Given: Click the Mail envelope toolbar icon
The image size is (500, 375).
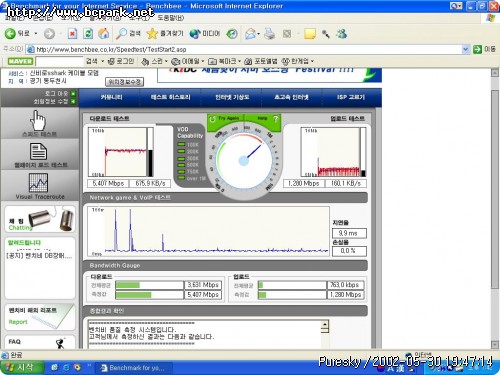Looking at the screenshot, I should tap(250, 34).
